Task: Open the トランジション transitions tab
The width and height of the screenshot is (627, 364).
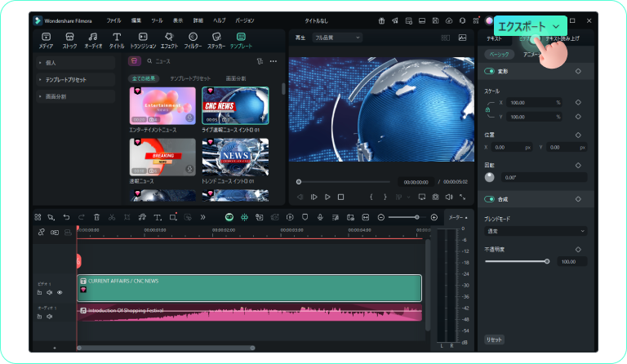Action: [143, 41]
